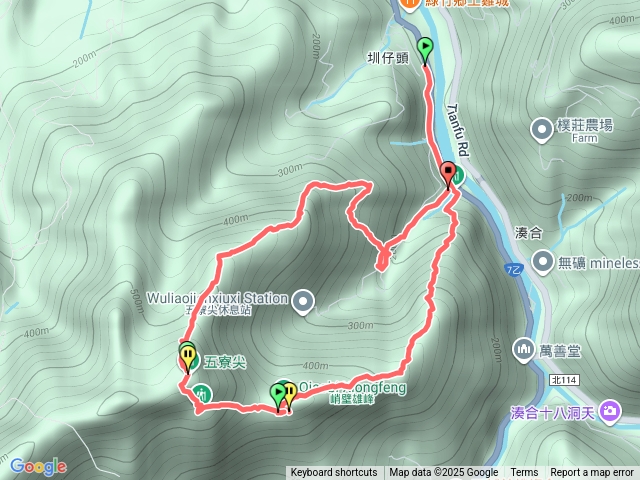Open the 萬善堂 temple pin
Image resolution: width=640 pixels, height=480 pixels.
pos(524,350)
